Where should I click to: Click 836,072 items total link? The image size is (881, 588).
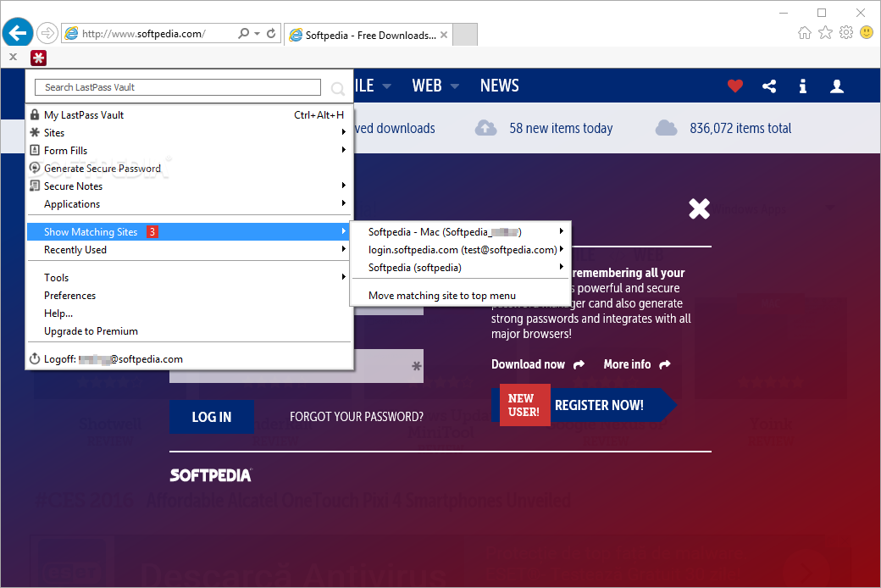point(740,128)
